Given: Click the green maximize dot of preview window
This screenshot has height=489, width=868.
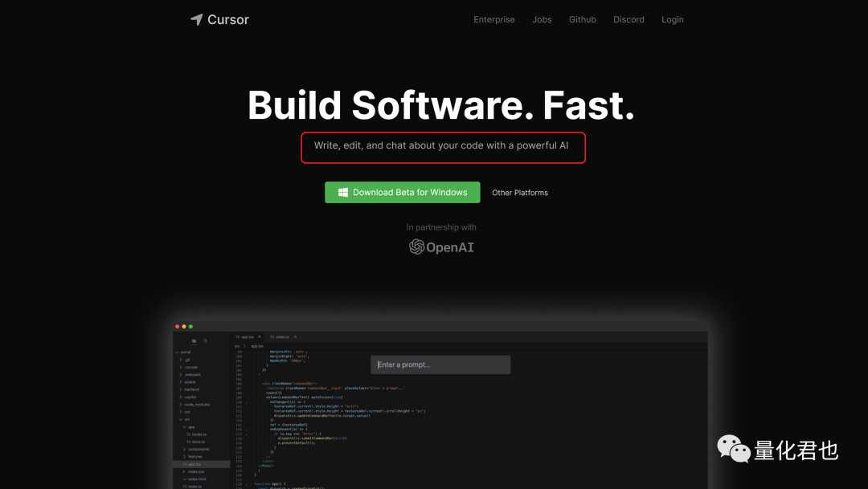Looking at the screenshot, I should tap(191, 326).
